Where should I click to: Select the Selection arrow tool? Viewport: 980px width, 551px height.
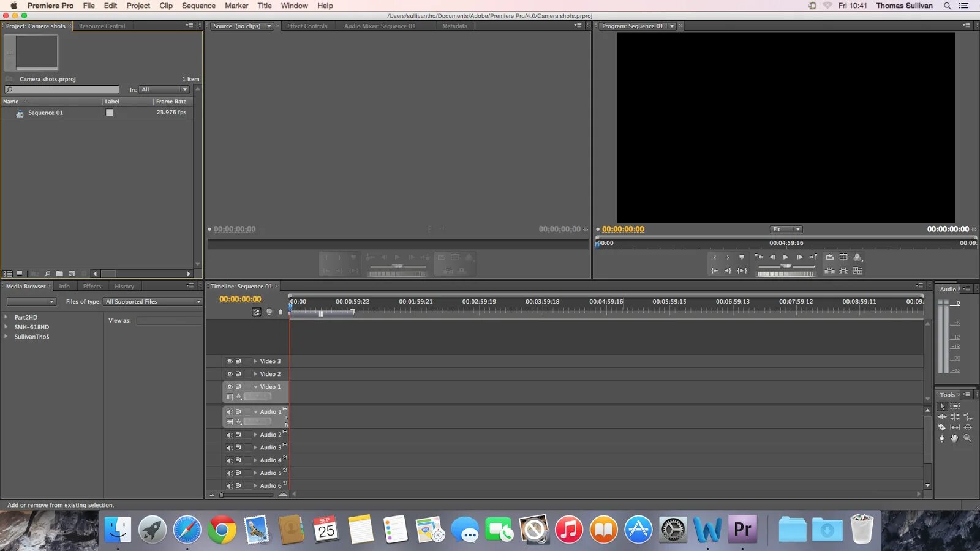(x=942, y=407)
